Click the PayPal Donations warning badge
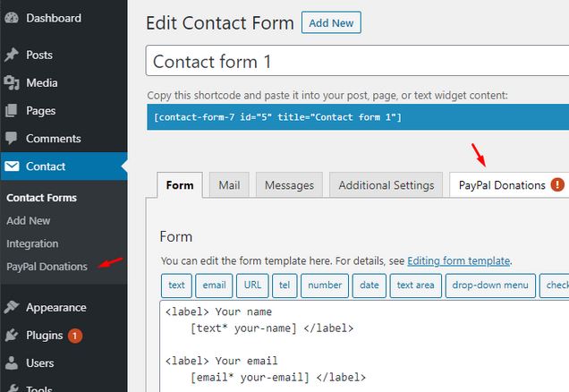The width and height of the screenshot is (569, 392). (x=557, y=184)
